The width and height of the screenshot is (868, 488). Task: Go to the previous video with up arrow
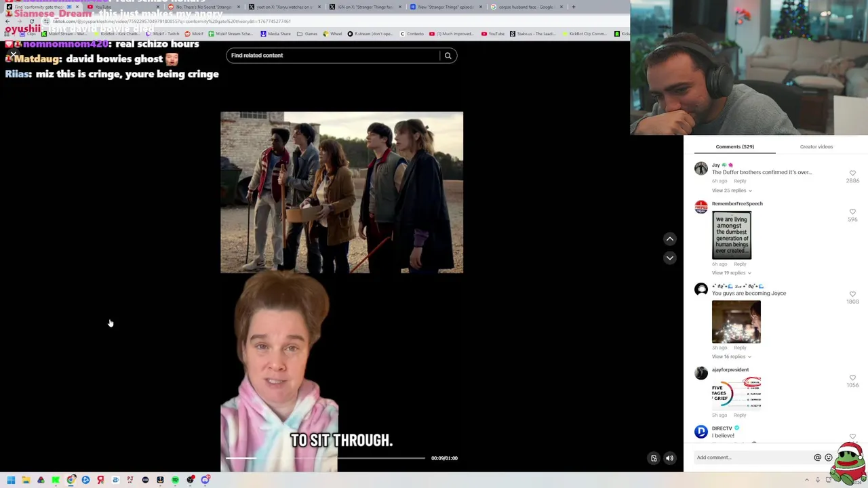(669, 239)
